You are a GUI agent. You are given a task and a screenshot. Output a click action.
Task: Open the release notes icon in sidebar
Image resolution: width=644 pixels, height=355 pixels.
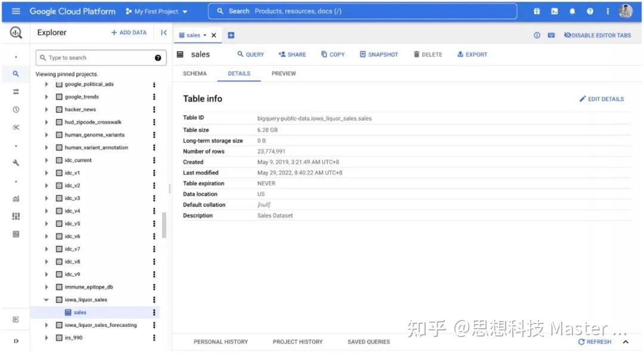[x=16, y=320]
